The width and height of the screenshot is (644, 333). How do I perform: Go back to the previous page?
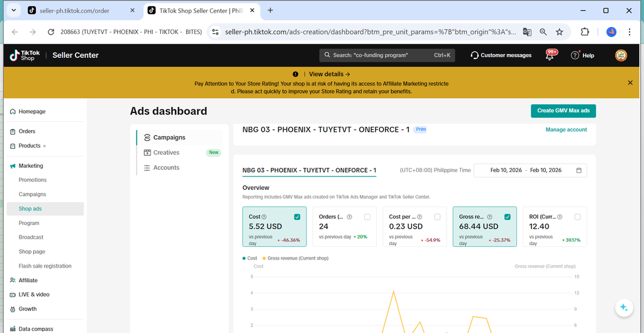[x=15, y=32]
